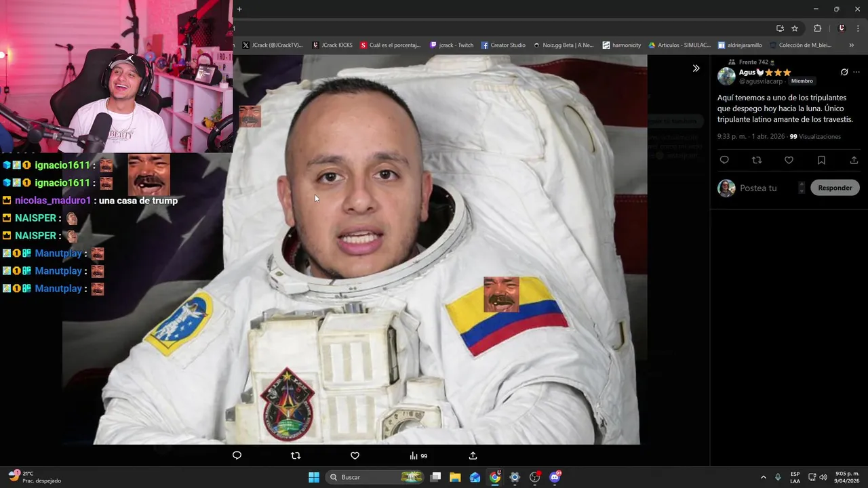The image size is (868, 488).
Task: Open volume control in system tray
Action: (x=823, y=477)
